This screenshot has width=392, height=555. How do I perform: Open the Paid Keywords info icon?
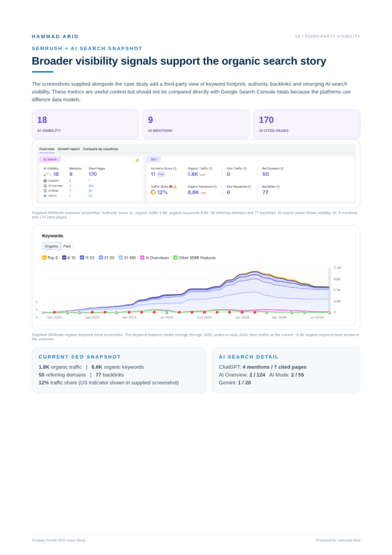250,187
